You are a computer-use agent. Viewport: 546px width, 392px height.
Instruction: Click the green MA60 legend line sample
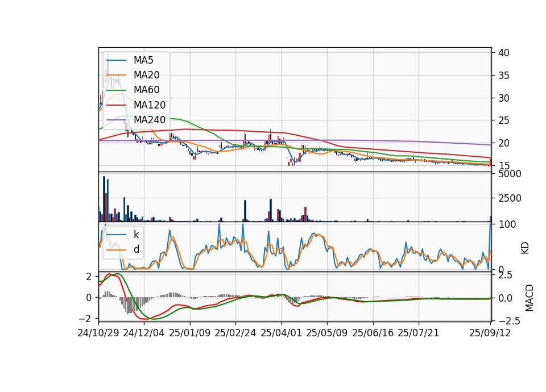click(116, 90)
